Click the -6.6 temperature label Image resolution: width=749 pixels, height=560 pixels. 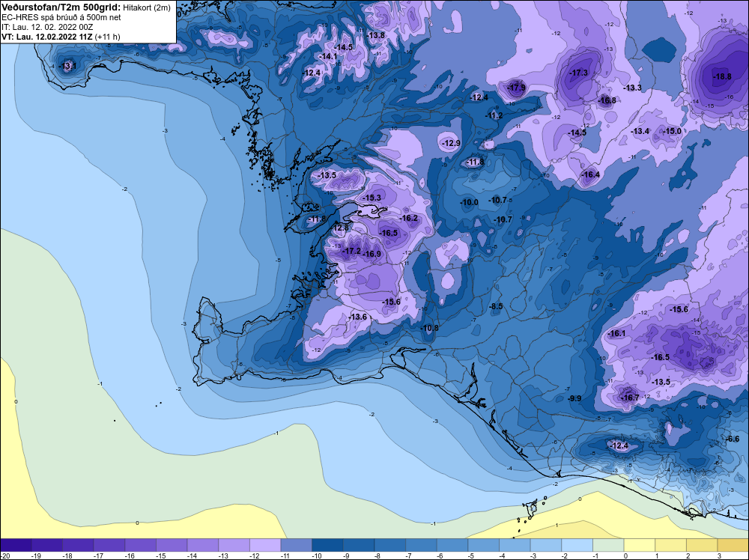(x=733, y=439)
